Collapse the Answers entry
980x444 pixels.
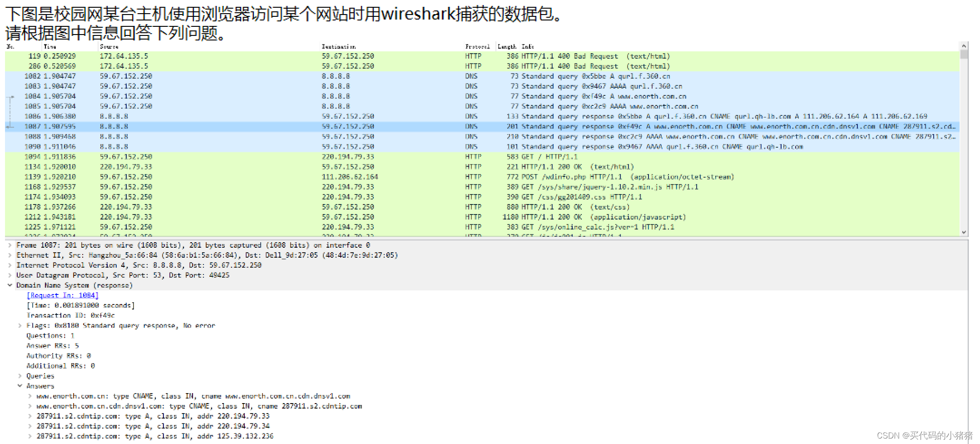tap(20, 386)
